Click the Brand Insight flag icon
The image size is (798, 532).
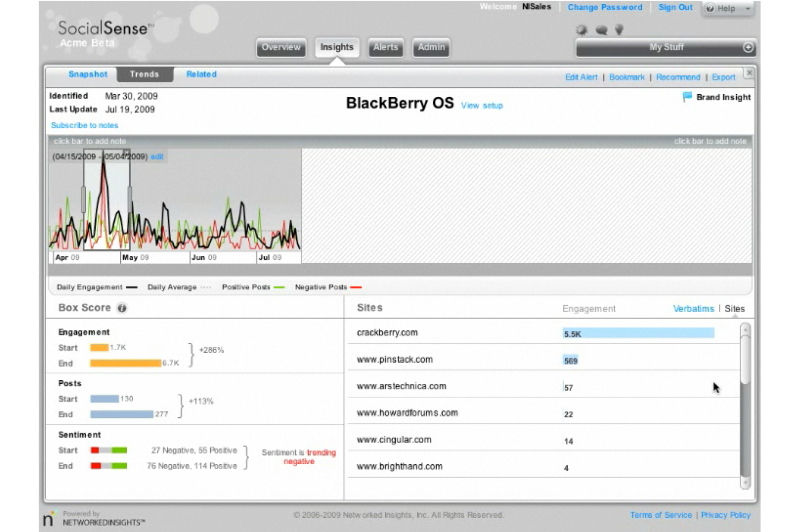[x=687, y=97]
